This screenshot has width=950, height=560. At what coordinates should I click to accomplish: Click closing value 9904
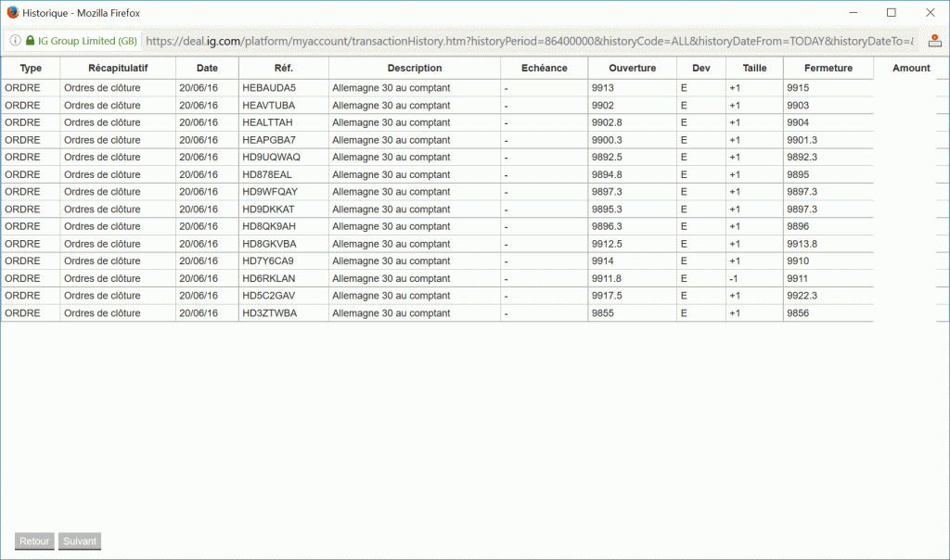798,122
